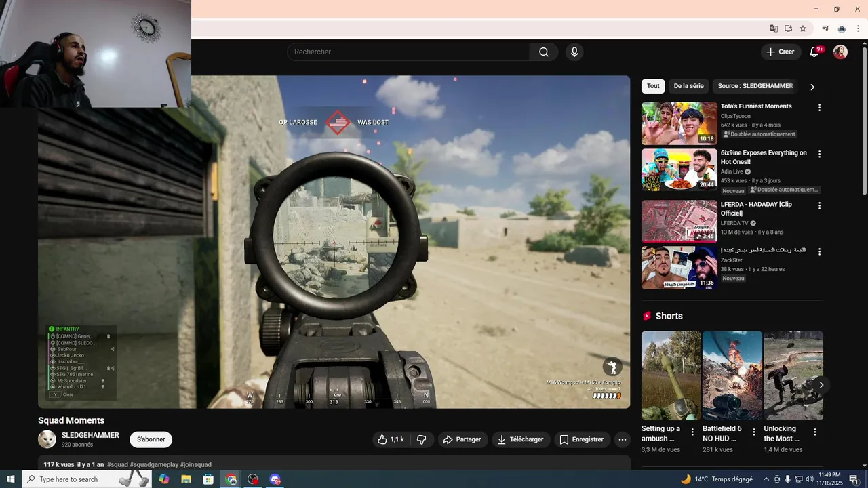Open the notifications bell
This screenshot has width=868, height=488.
click(x=815, y=52)
